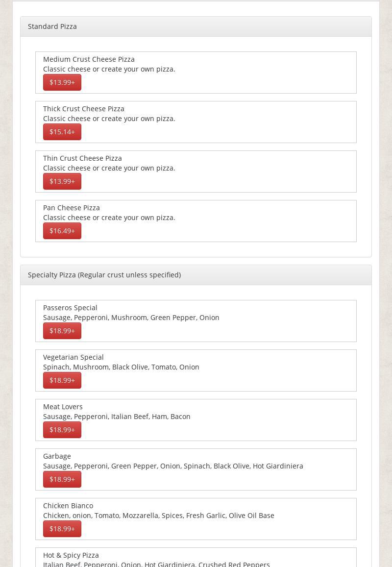
Task: Click the $16.49+ Pan Cheese Pizza button
Action: (x=62, y=231)
